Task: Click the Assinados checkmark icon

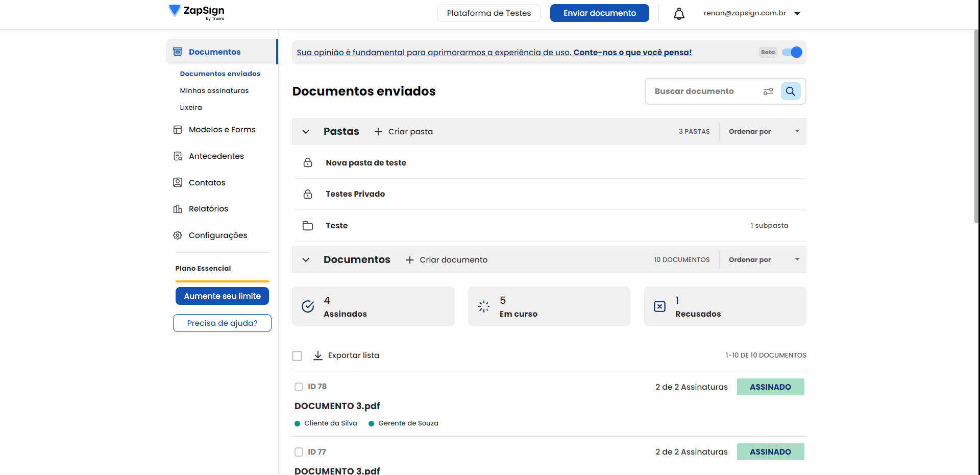Action: click(x=308, y=306)
